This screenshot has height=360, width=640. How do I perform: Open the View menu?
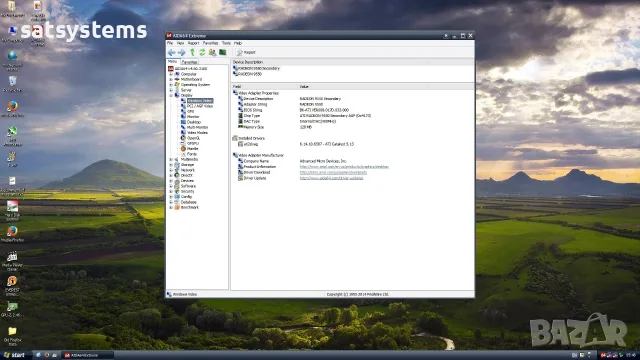point(180,43)
